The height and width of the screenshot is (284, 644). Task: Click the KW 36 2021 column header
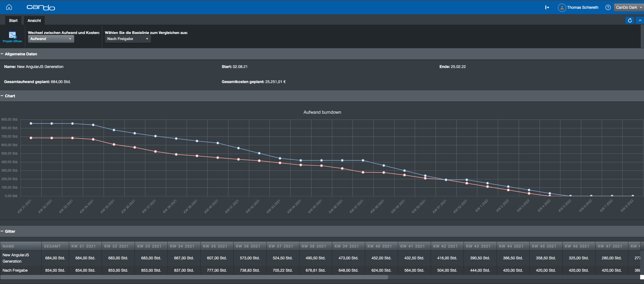pyautogui.click(x=248, y=246)
